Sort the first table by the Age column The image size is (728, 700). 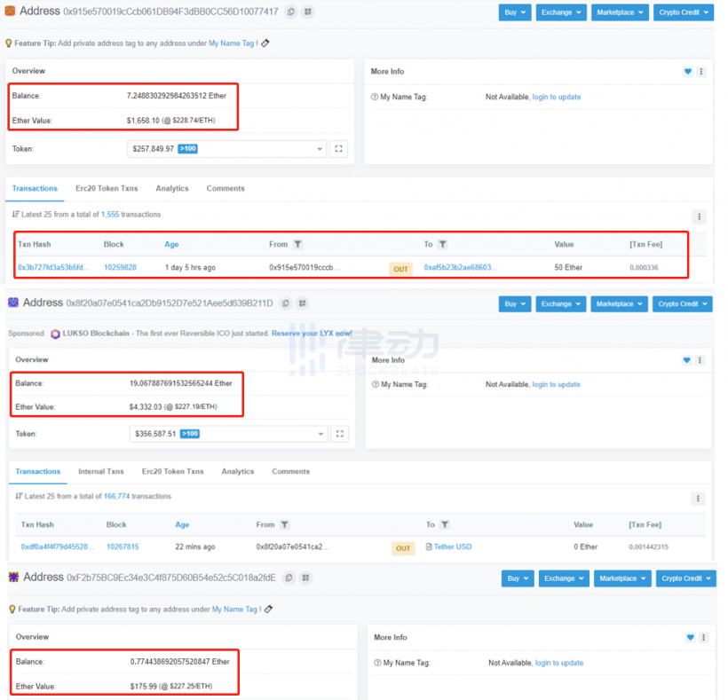coord(171,245)
